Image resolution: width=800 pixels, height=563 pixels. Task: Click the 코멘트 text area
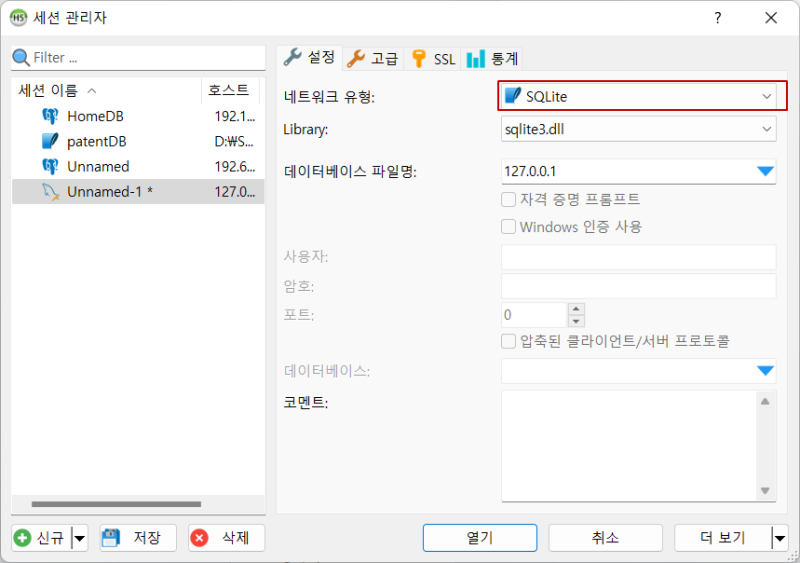(630, 446)
